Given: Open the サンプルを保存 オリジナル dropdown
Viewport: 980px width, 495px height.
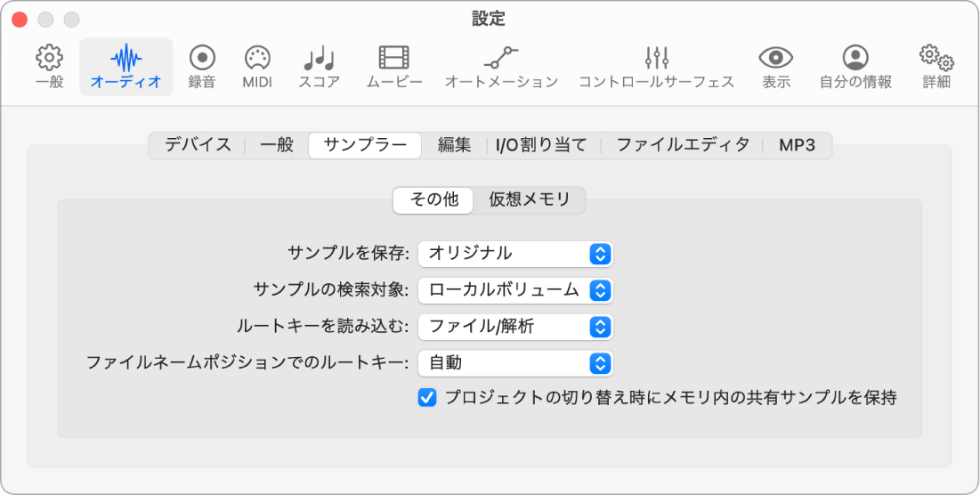Looking at the screenshot, I should click(x=515, y=254).
